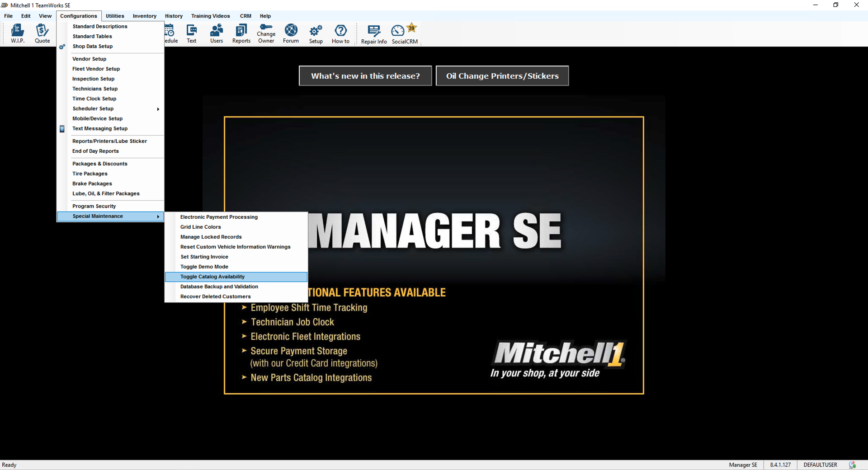Expand the Special Maintenance submenu
The height and width of the screenshot is (470, 868).
[97, 216]
